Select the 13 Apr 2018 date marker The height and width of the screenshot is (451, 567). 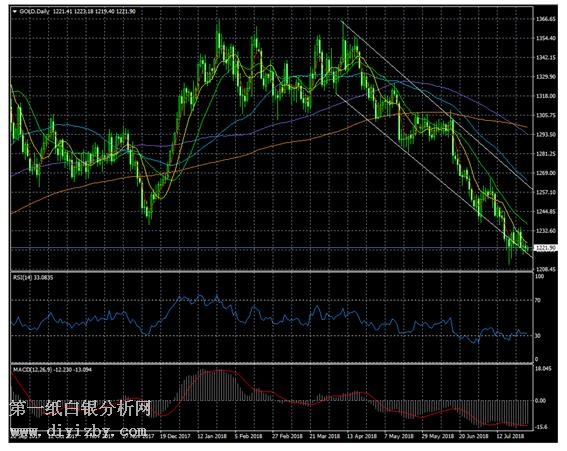coord(362,436)
